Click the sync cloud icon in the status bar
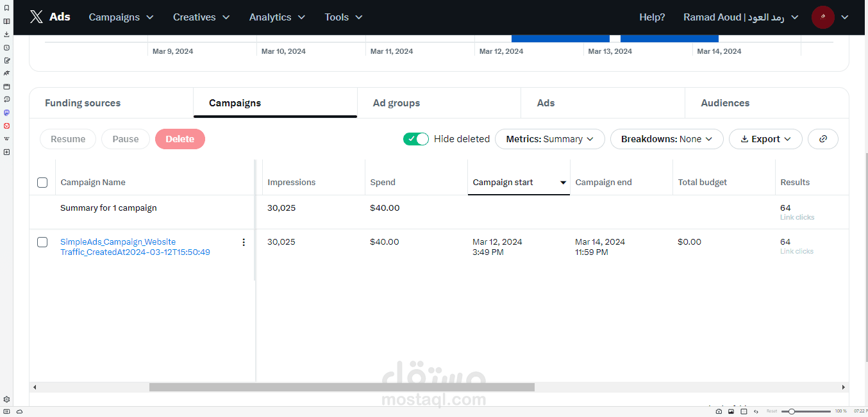The width and height of the screenshot is (868, 417). point(19,411)
